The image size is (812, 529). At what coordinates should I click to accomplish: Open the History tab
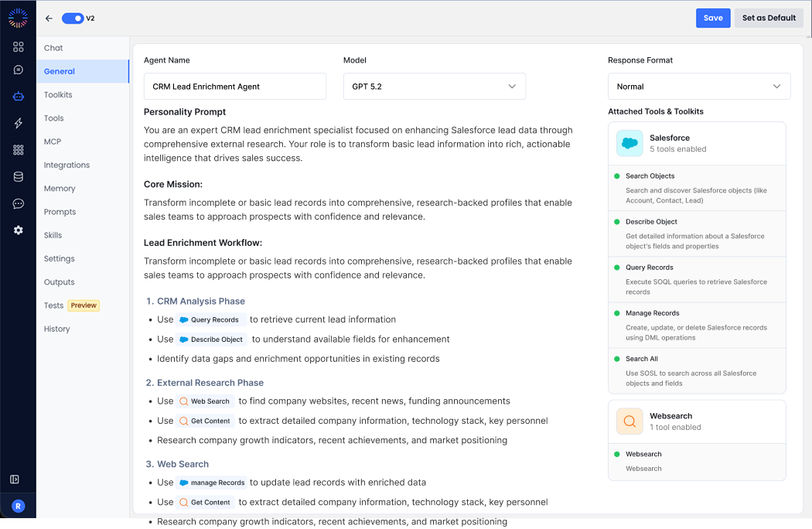(83, 329)
